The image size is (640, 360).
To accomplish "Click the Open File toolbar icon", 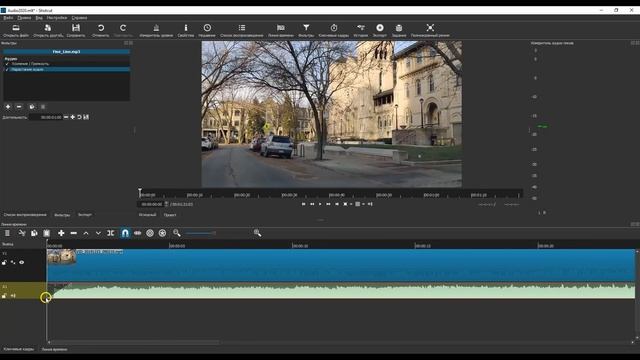I will 16,28.
